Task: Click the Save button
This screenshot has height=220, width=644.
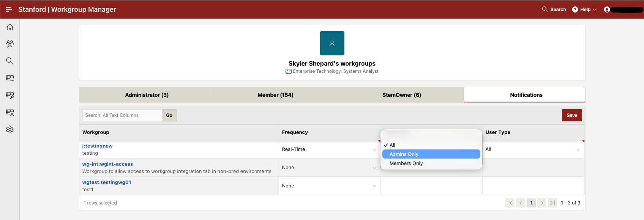Action: point(572,115)
